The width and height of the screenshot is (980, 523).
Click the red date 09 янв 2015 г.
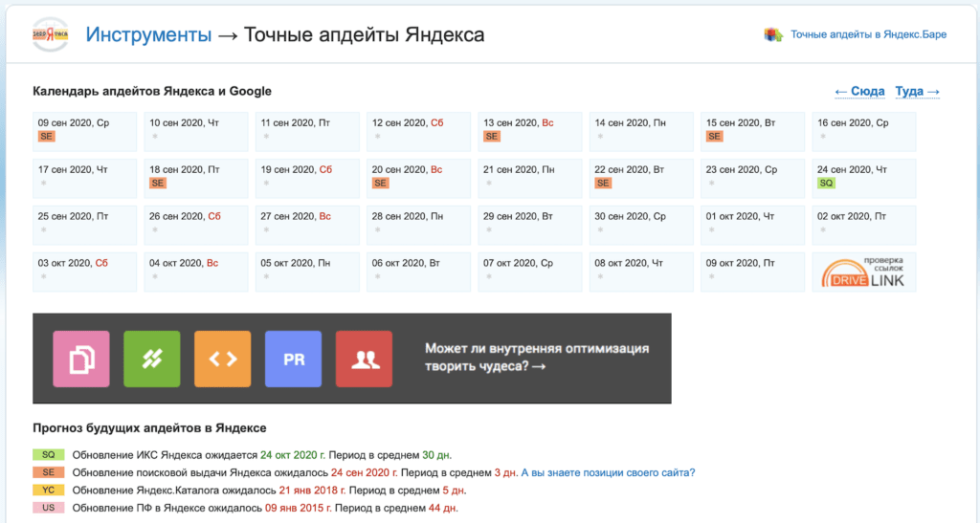click(x=299, y=508)
